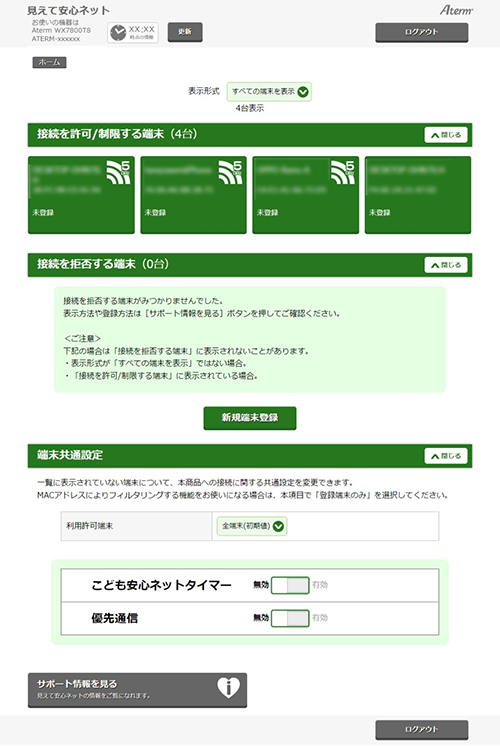Screen dimensions: 500x747
Task: Collapse the 接続を拒否する端末 section
Action: (446, 265)
